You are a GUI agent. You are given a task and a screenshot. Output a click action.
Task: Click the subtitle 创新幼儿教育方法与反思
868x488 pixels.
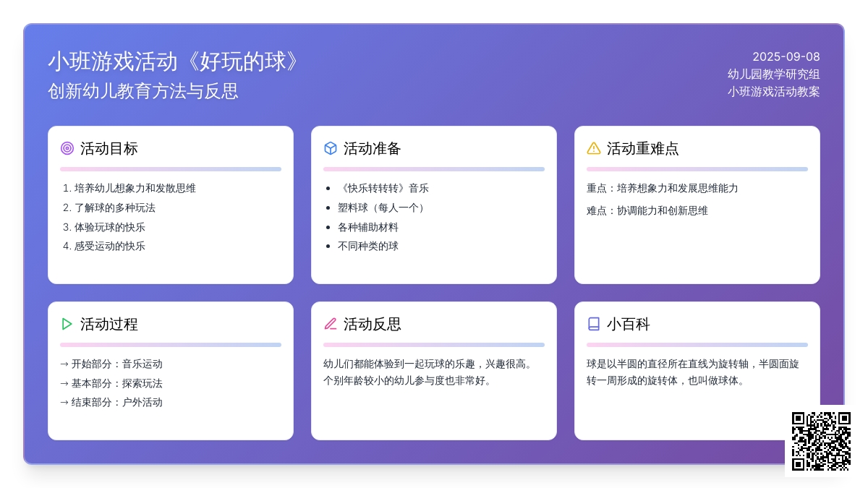[x=143, y=91]
